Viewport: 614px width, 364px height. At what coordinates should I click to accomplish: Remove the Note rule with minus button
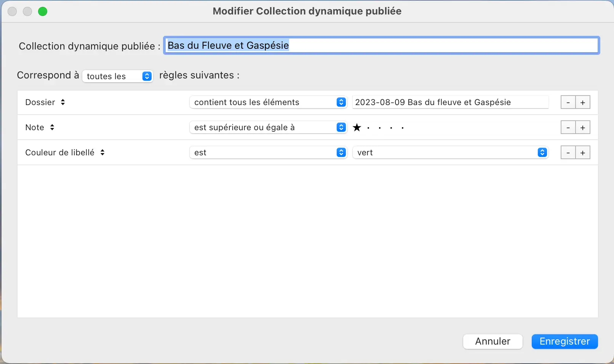(x=568, y=128)
